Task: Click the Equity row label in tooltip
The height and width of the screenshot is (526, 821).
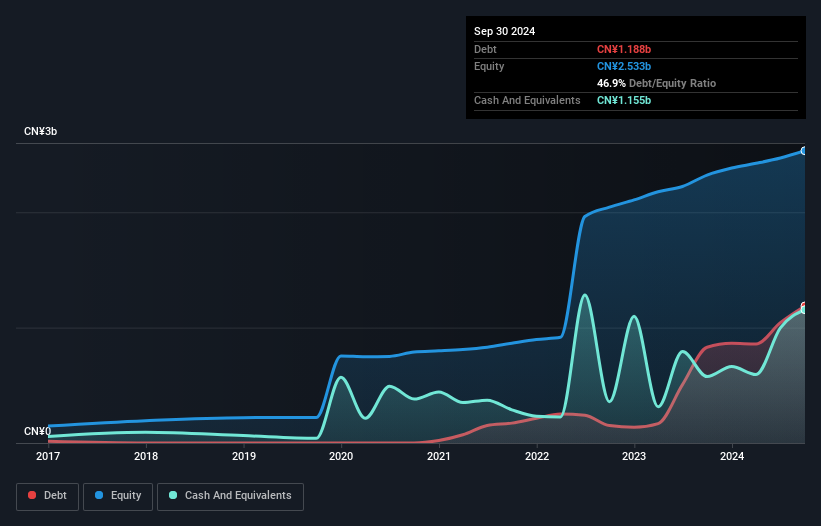Action: 489,66
